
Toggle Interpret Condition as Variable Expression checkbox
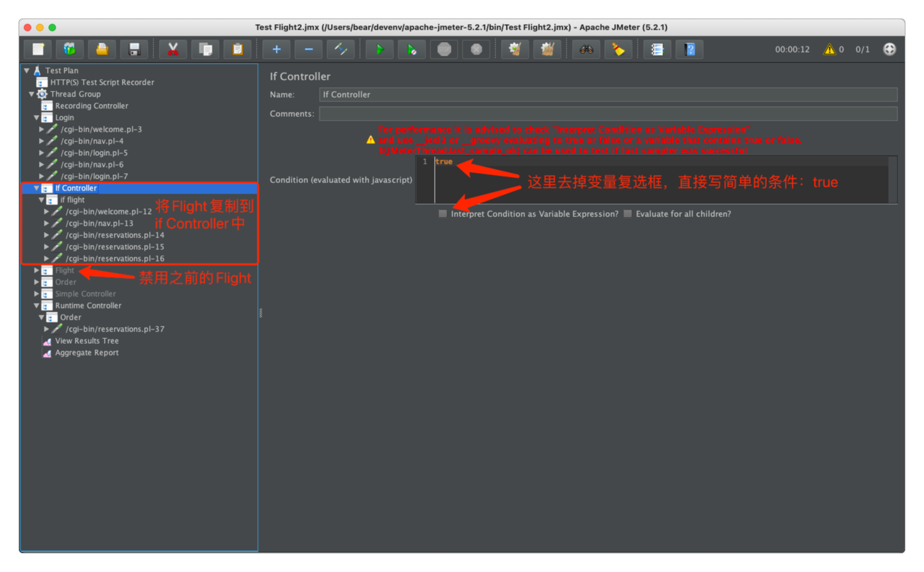[x=442, y=214]
